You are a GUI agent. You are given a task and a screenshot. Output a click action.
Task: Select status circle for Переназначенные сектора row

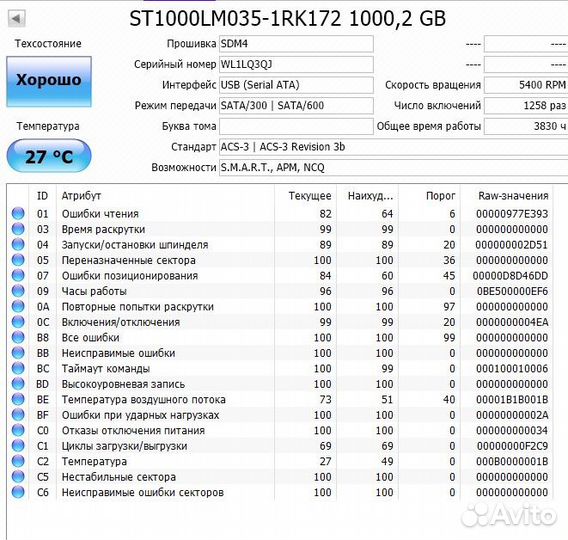[x=18, y=260]
